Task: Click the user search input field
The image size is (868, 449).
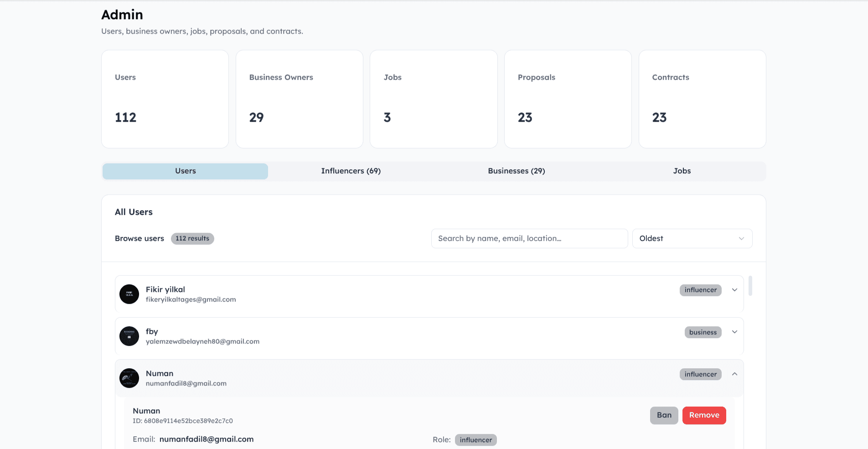Action: 529,239
